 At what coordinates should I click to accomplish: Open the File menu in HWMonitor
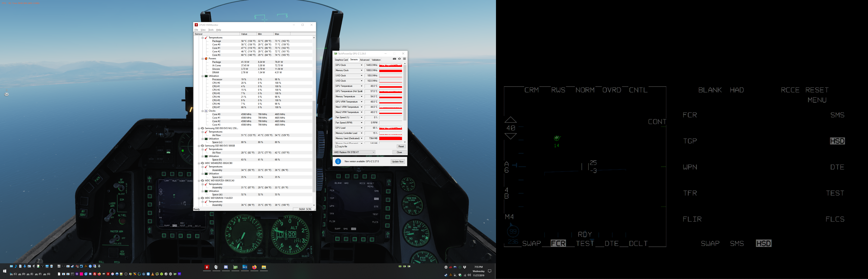pyautogui.click(x=196, y=30)
